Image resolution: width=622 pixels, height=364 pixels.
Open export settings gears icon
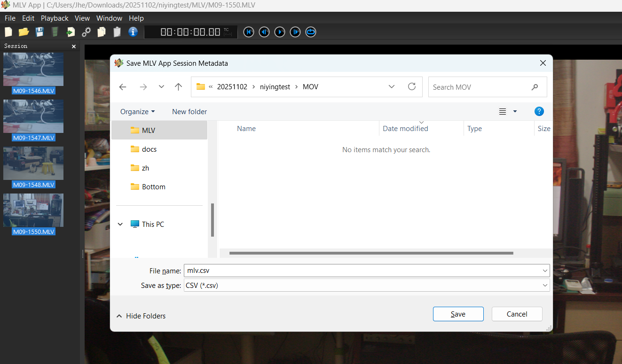(86, 32)
